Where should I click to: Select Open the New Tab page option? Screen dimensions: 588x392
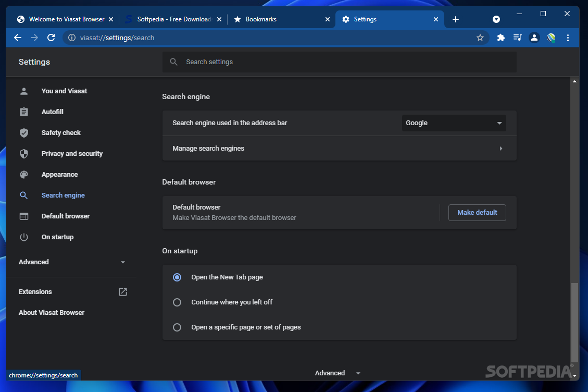[x=177, y=277]
